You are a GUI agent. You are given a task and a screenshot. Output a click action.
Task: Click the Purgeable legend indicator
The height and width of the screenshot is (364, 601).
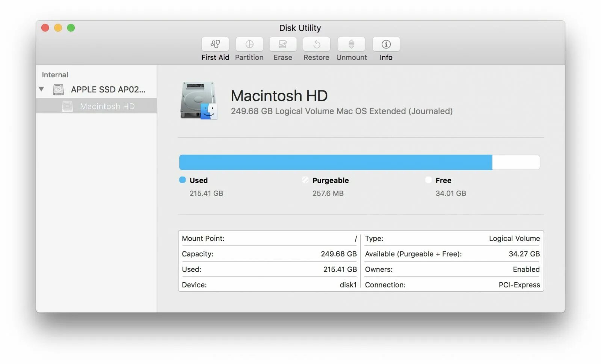(305, 180)
